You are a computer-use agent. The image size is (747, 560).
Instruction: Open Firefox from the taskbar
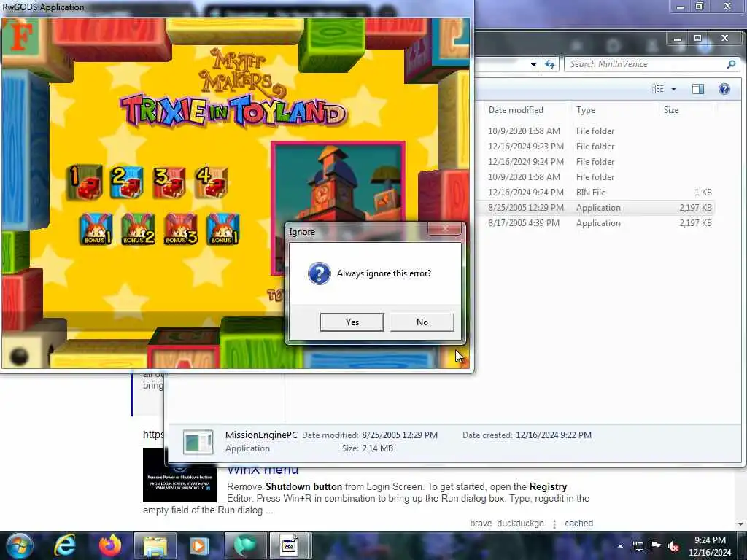[110, 545]
